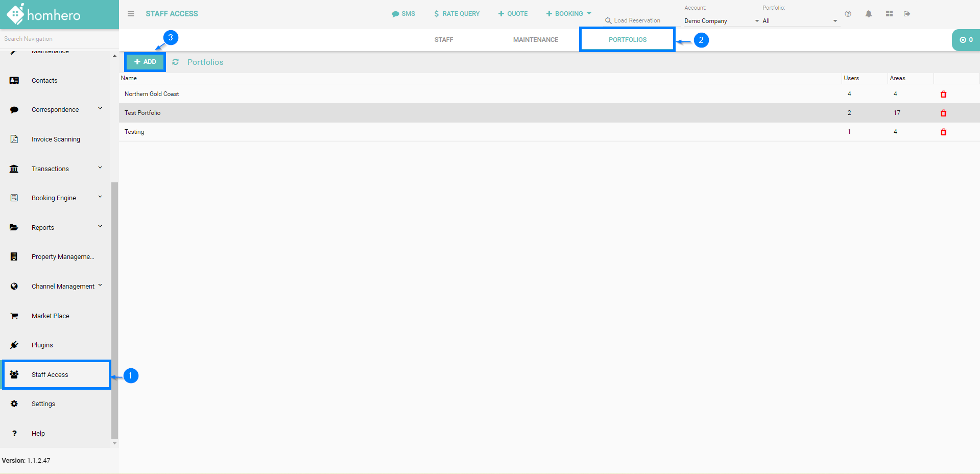
Task: Click trash icon for Test Portfolio
Action: [943, 113]
